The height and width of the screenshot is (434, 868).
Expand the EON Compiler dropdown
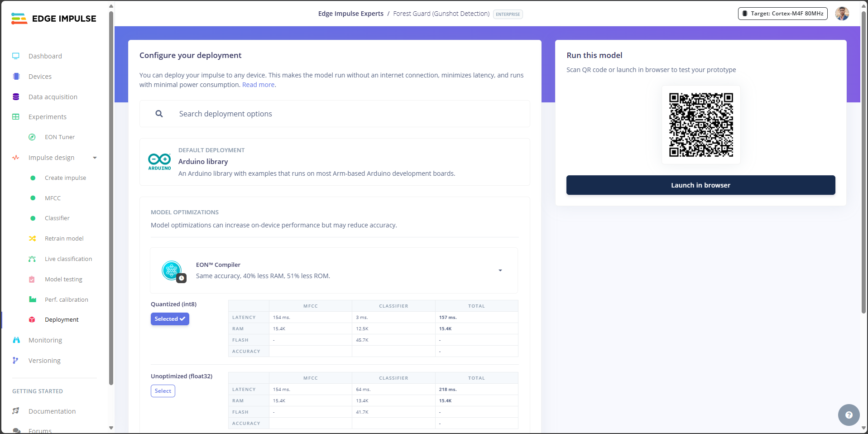click(500, 270)
